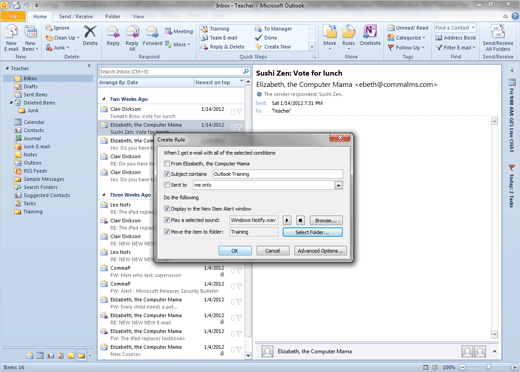Toggle Play a selected sound checkbox
Image resolution: width=520 pixels, height=372 pixels.
(167, 220)
